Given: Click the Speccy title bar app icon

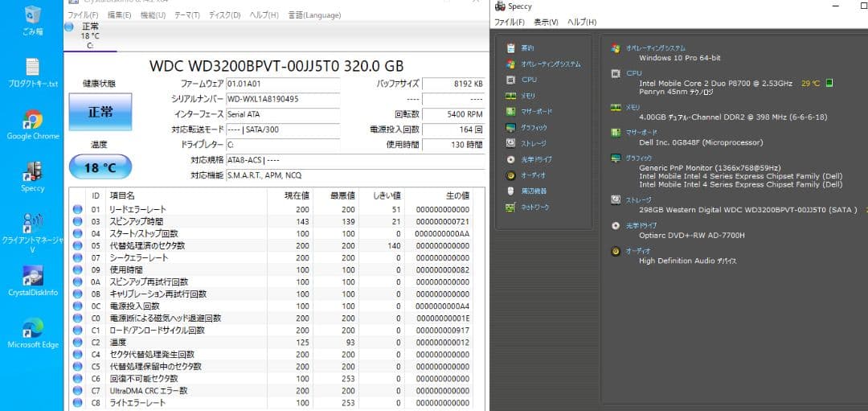Looking at the screenshot, I should tap(500, 6).
